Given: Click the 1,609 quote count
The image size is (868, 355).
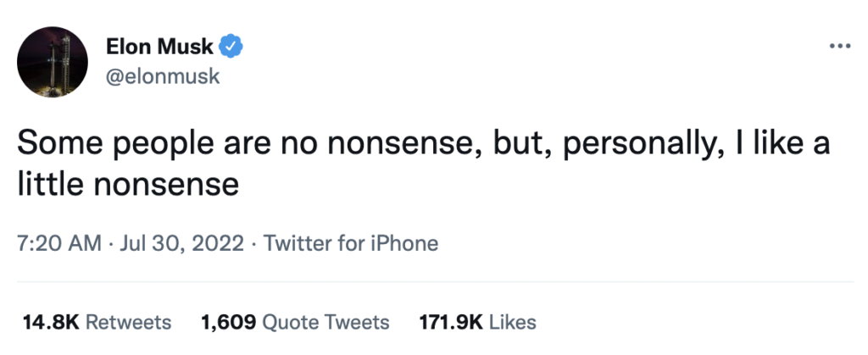Looking at the screenshot, I should (x=228, y=322).
